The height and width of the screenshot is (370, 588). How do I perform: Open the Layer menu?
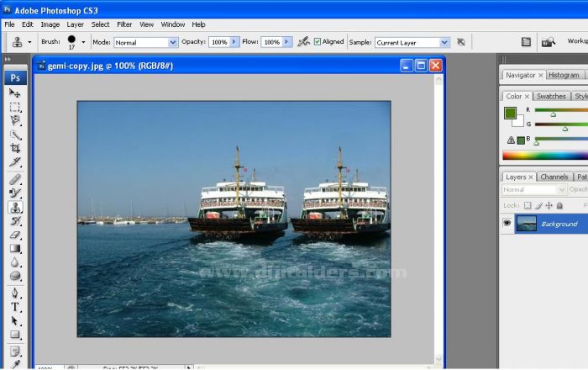(75, 24)
